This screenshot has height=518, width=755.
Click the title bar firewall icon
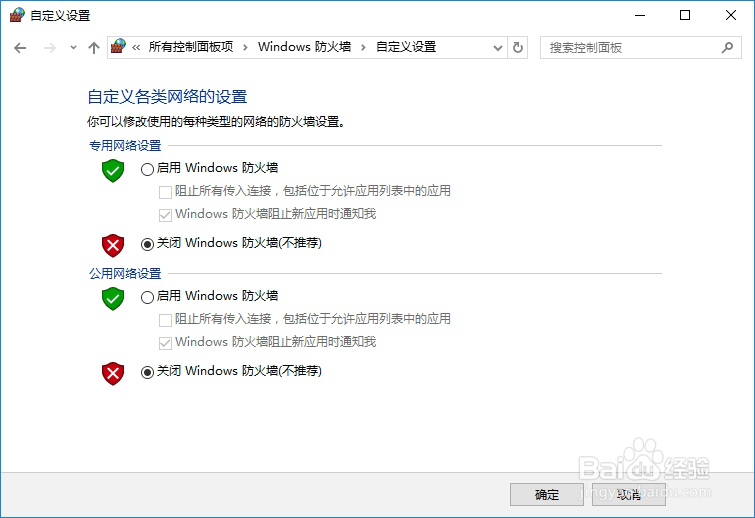17,15
